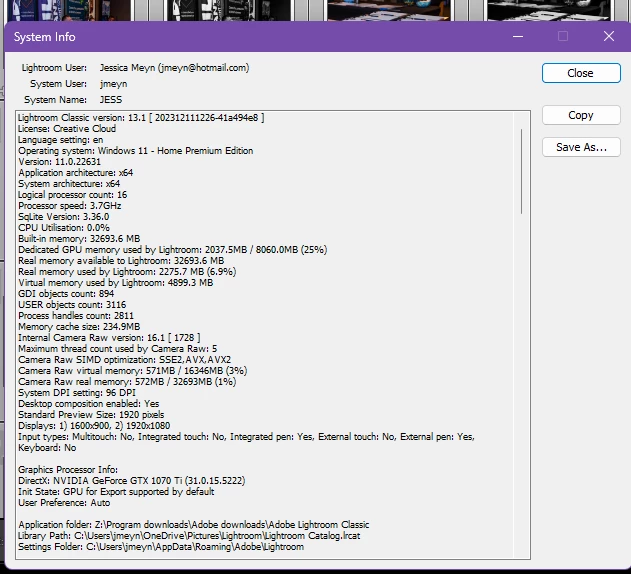Screen dimensions: 631x574
Task: Click the 'Operating system: Windows 11' line
Action: 136,151
